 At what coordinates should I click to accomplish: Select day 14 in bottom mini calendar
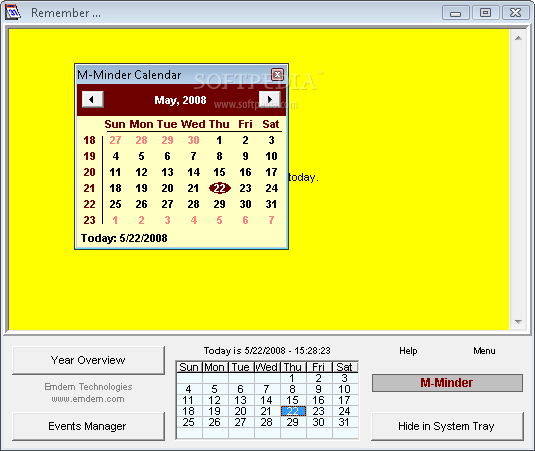coord(266,400)
